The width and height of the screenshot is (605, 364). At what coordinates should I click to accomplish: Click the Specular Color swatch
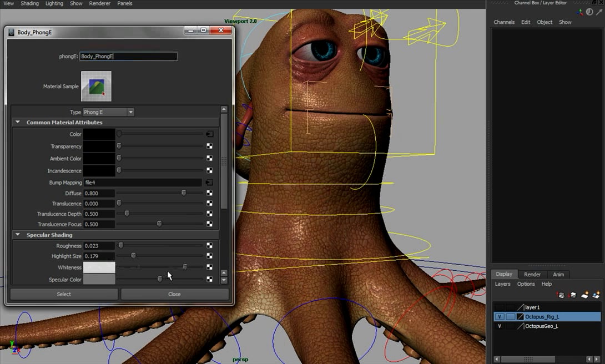pos(99,279)
